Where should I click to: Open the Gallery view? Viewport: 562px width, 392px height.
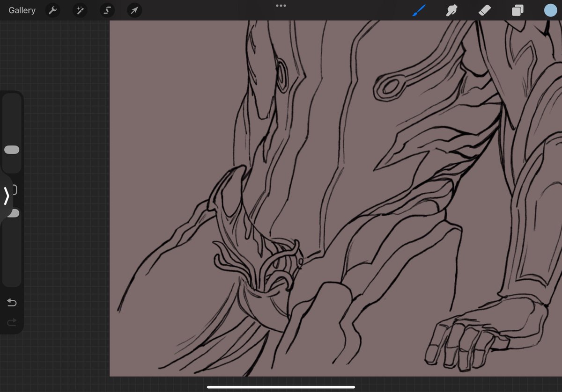(22, 10)
